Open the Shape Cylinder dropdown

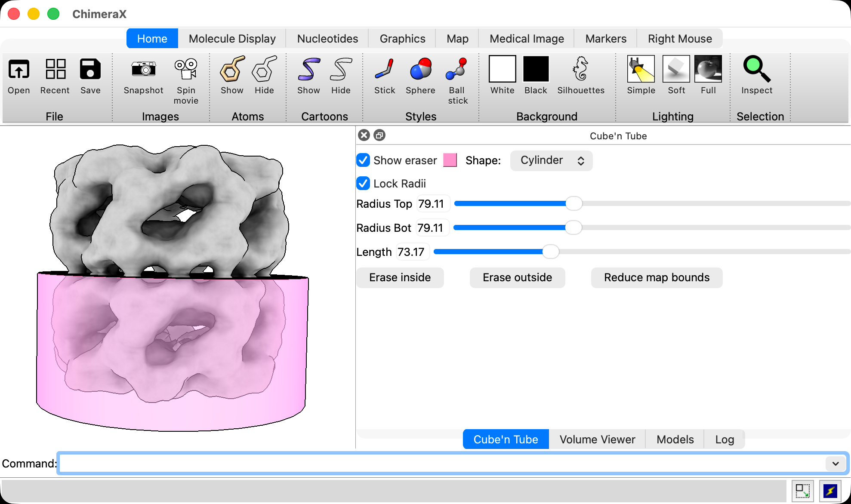(551, 160)
